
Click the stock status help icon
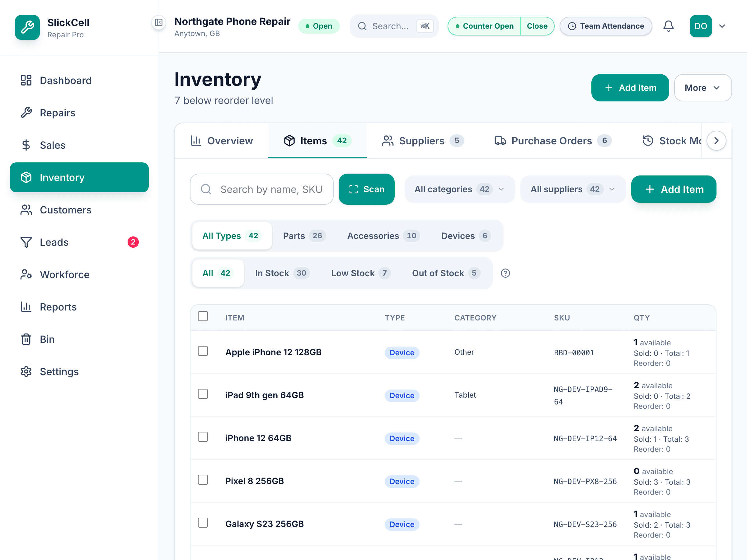tap(505, 273)
